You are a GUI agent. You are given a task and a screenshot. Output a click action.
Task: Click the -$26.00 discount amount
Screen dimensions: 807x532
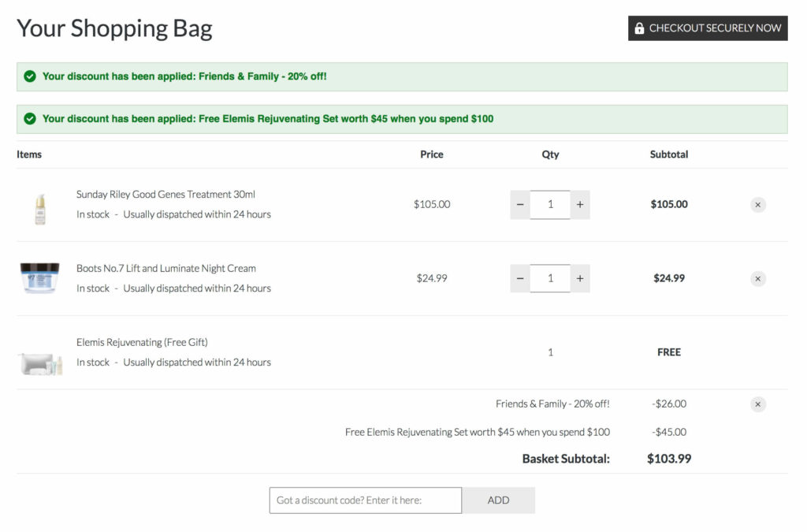[x=669, y=404]
